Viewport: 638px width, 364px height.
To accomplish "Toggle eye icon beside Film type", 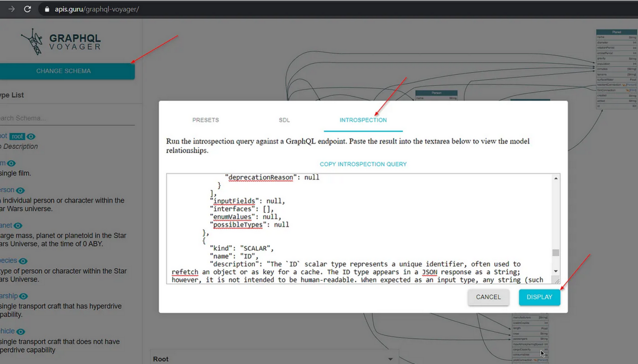I will (11, 164).
